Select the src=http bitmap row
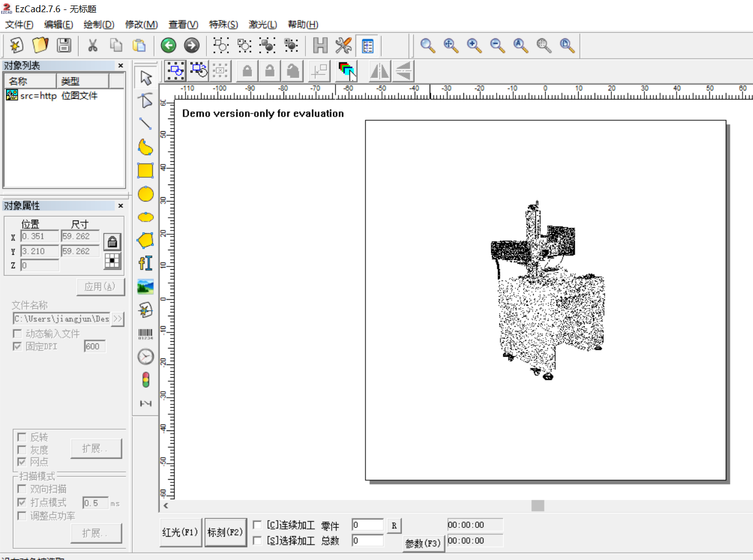Viewport: 753px width, 560px height. 64,96
